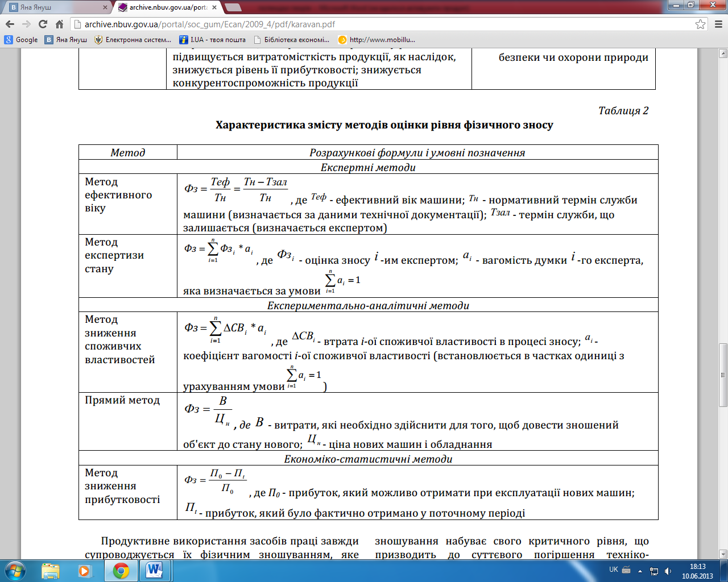
Task: Click the page icon in the address bar
Action: (x=78, y=24)
